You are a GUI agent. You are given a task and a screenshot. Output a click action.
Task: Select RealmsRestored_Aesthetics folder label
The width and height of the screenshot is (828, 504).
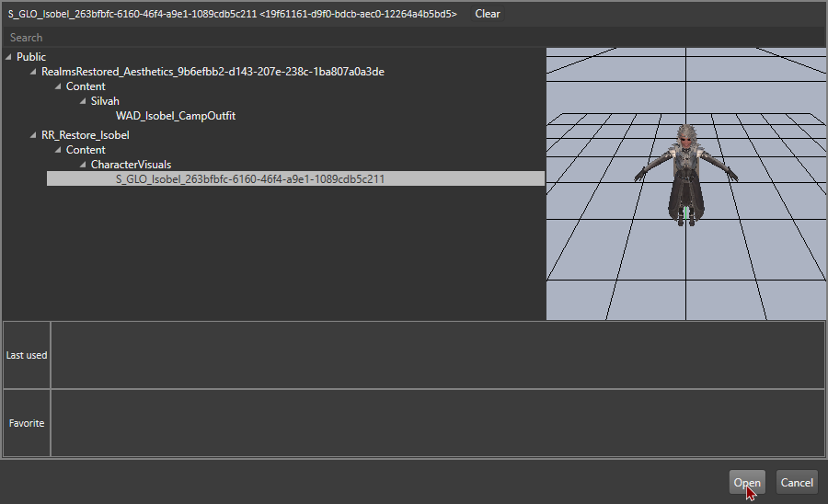[213, 72]
